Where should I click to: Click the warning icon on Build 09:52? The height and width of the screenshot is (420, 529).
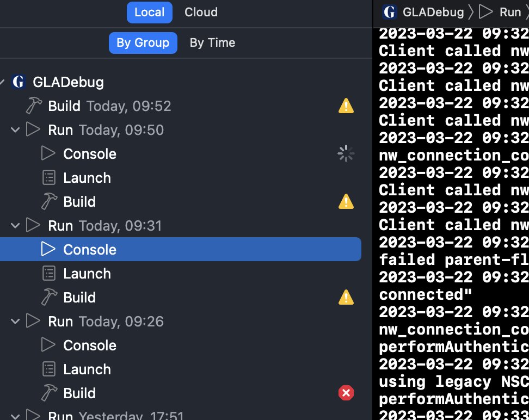tap(346, 106)
